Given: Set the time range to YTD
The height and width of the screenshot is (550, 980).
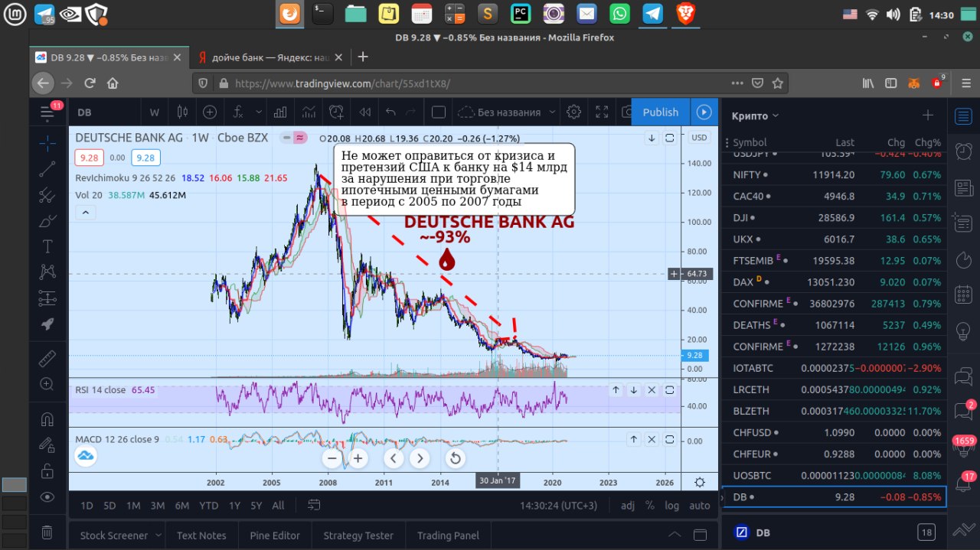Looking at the screenshot, I should (208, 505).
